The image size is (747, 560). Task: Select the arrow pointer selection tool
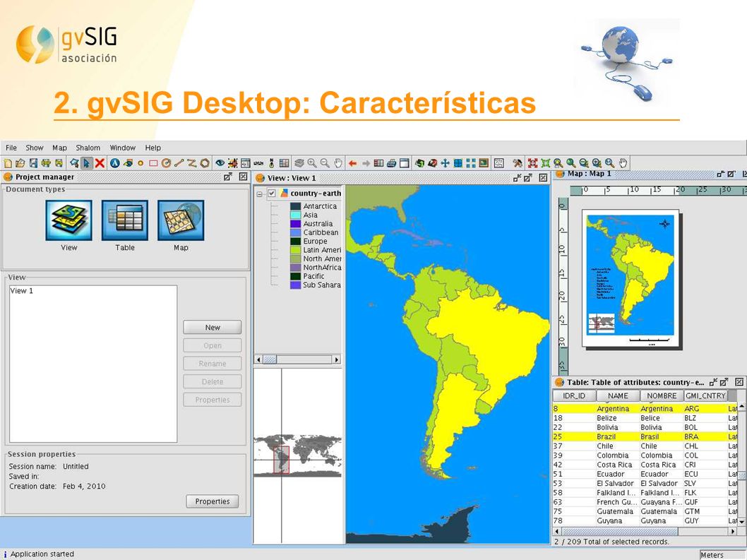pyautogui.click(x=86, y=163)
